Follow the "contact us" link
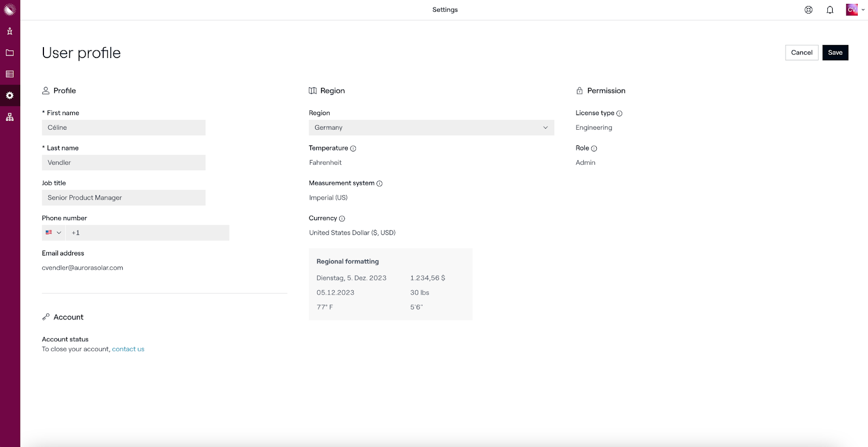The width and height of the screenshot is (868, 447). (x=128, y=349)
